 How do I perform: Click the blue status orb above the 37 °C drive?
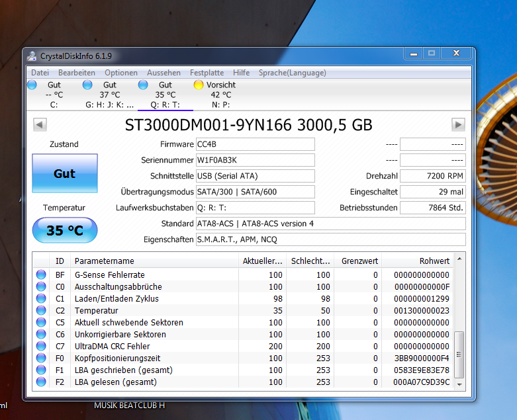pos(87,85)
